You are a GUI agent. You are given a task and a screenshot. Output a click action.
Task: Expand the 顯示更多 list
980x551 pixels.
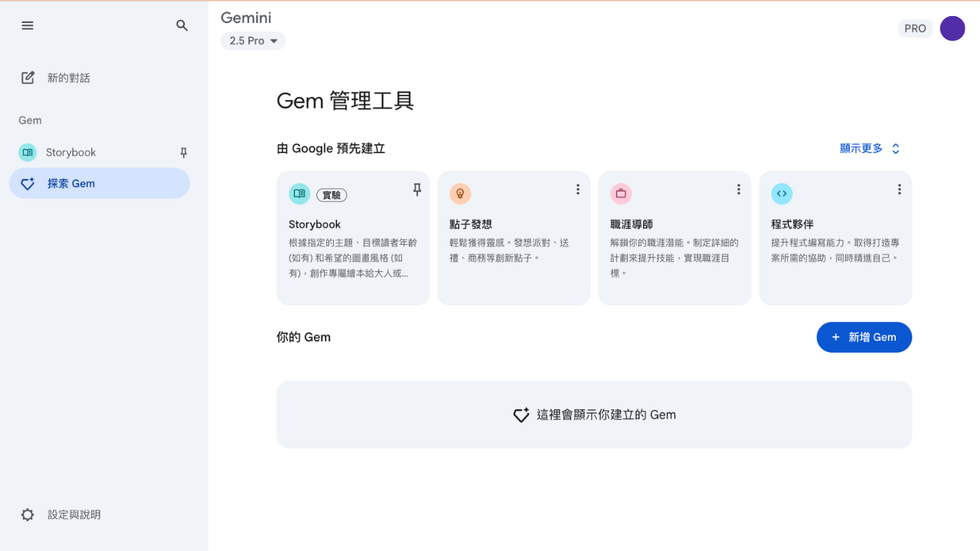(871, 148)
